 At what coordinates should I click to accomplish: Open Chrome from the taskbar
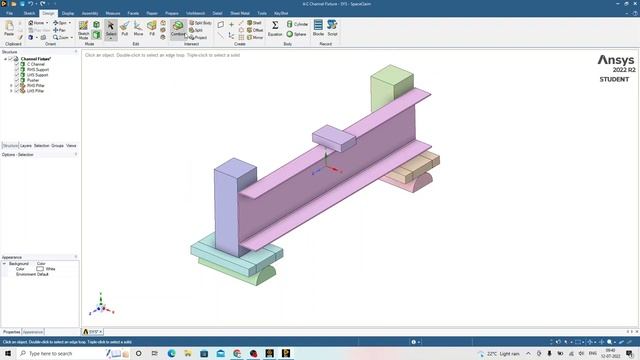tap(237, 353)
